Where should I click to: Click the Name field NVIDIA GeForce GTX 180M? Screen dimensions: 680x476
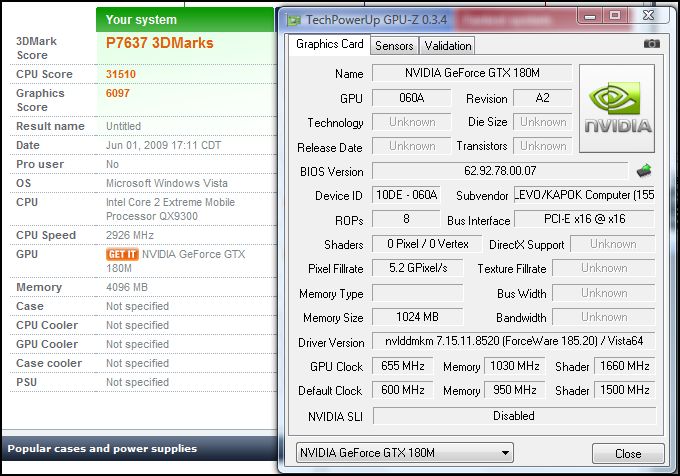pyautogui.click(x=472, y=73)
